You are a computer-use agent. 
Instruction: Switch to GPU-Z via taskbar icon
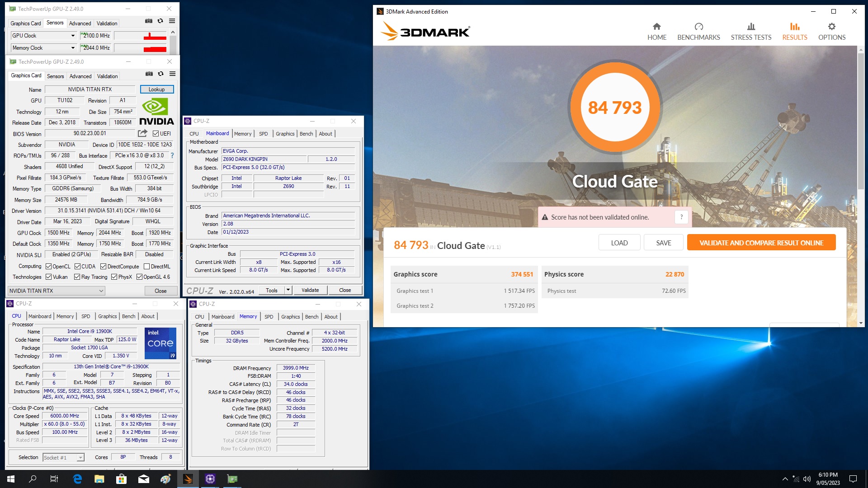(x=232, y=479)
